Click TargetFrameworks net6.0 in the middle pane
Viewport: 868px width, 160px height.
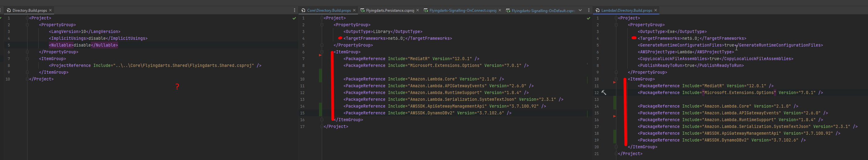pyautogui.click(x=398, y=38)
